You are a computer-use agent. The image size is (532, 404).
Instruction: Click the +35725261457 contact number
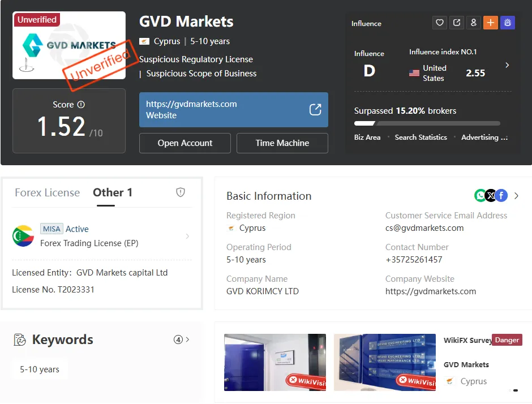click(414, 260)
